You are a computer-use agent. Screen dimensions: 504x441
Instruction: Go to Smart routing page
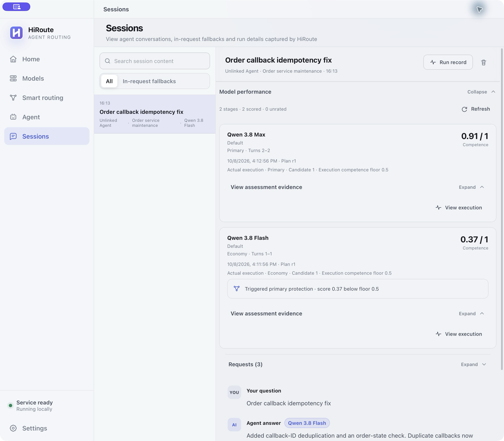(x=47, y=98)
